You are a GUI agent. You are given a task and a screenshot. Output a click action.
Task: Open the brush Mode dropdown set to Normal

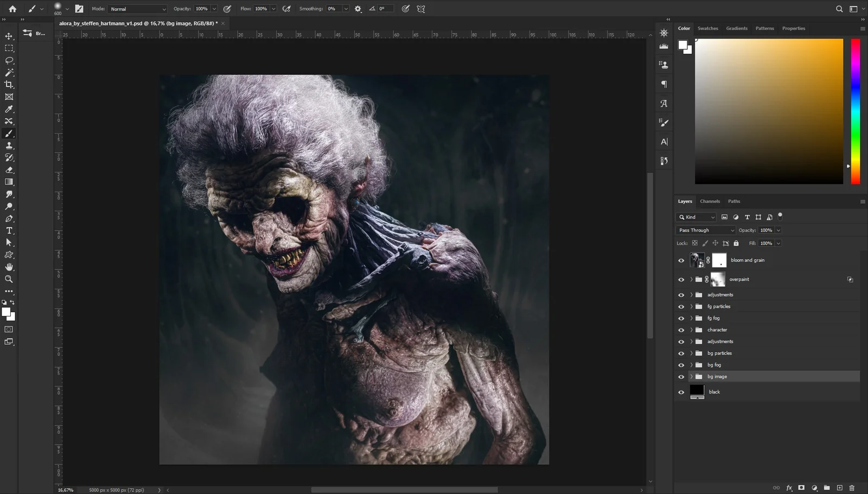pyautogui.click(x=137, y=9)
